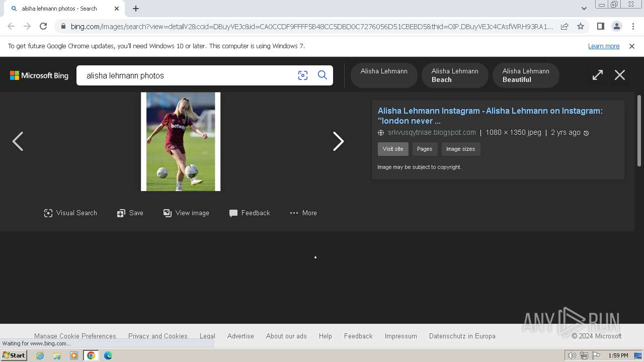Image resolution: width=644 pixels, height=362 pixels.
Task: Bookmark this tab star icon
Action: tap(581, 27)
